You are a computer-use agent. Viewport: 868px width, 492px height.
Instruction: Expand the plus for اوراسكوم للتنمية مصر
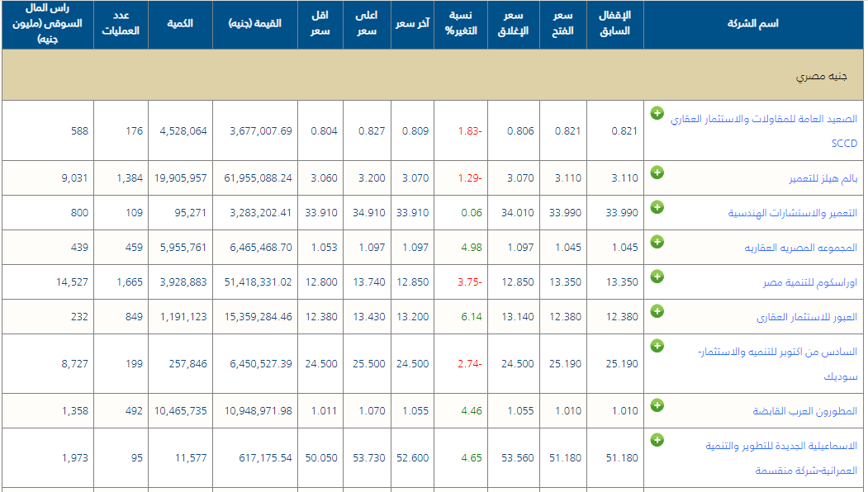point(657,277)
